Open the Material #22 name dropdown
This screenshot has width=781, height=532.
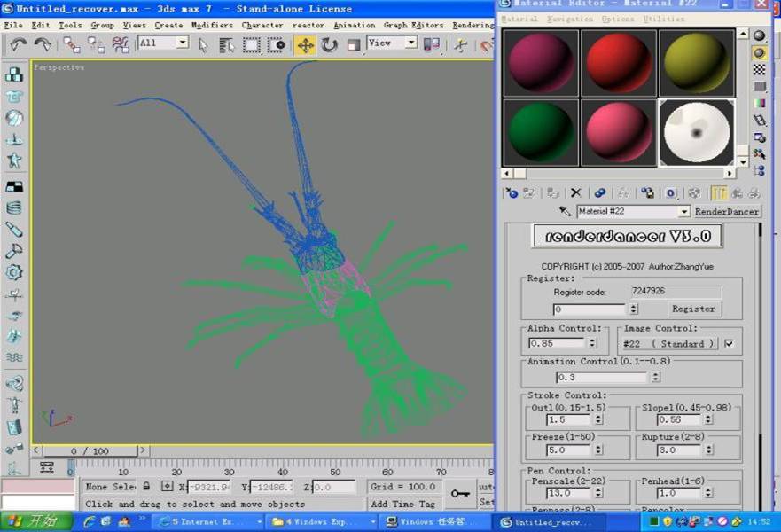pos(684,212)
